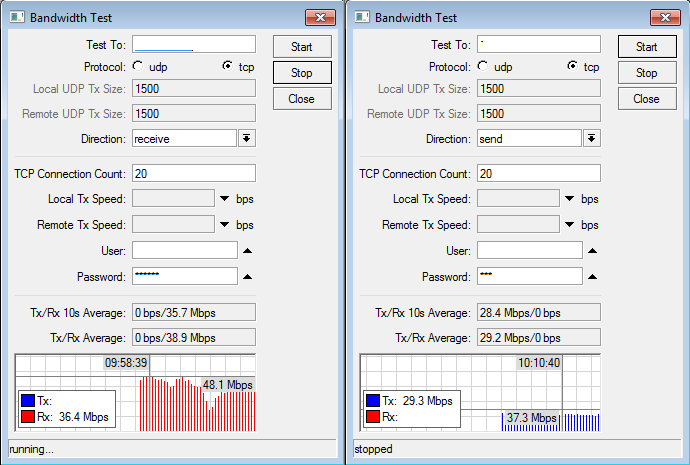
Task: Click the stopped status bar text
Action: coord(373,449)
